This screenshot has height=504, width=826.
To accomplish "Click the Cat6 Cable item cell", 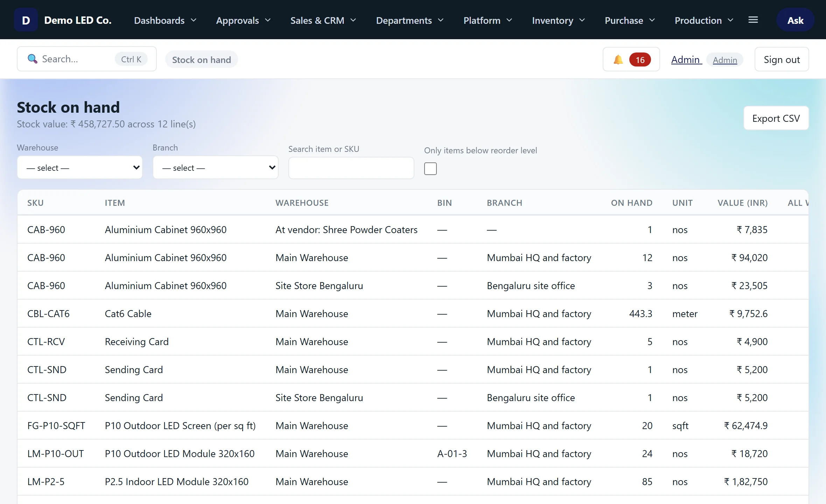I will point(128,314).
